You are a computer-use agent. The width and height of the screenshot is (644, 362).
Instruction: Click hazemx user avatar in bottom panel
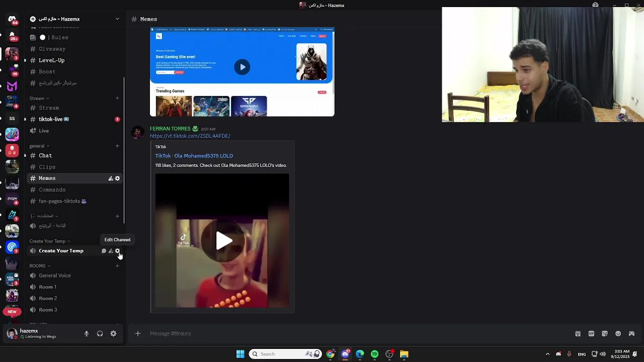point(12,333)
